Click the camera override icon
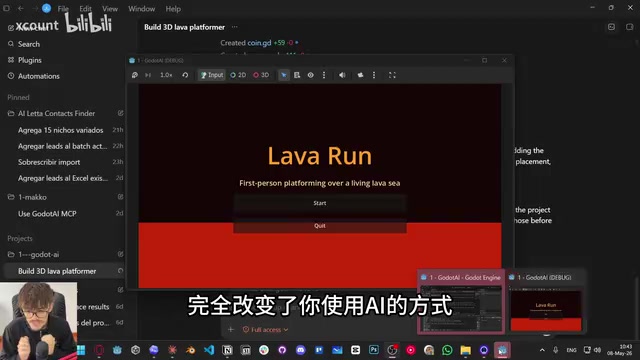The height and width of the screenshot is (360, 640). 360,75
